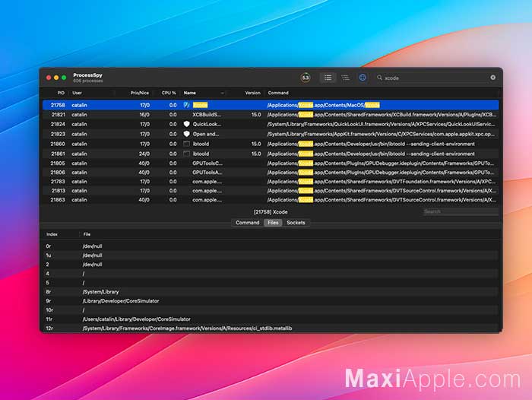Viewport: 532px width, 400px height.
Task: Minimize the ProcessSpy window
Action: (x=56, y=78)
